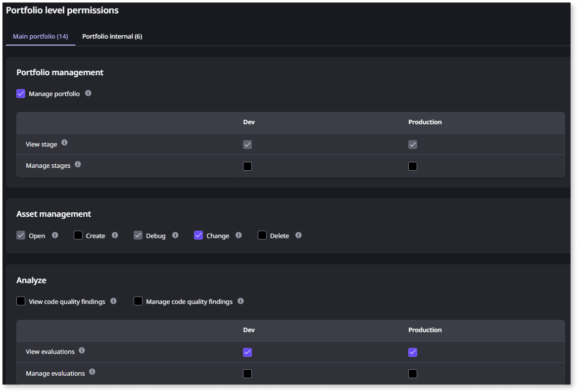Click the View evaluations row label
This screenshot has width=578, height=392.
(x=50, y=352)
